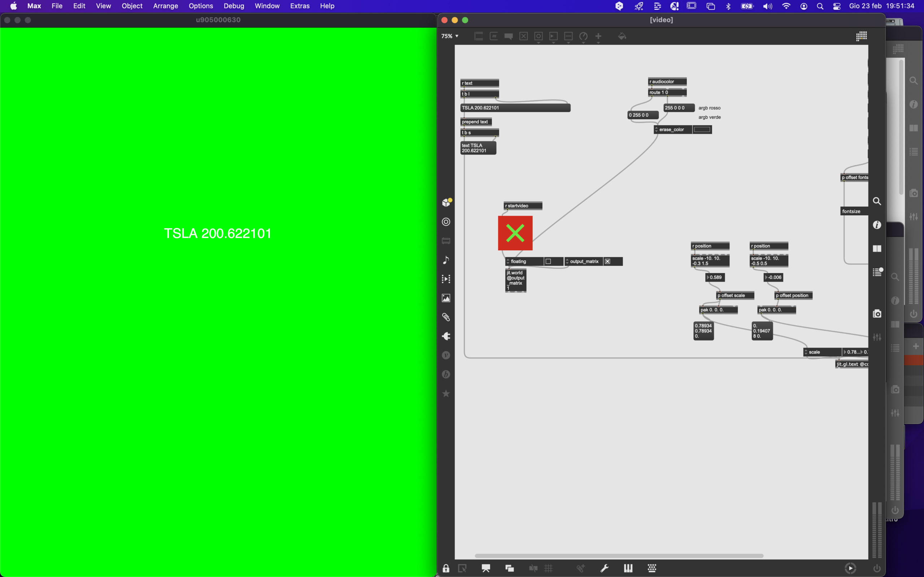The width and height of the screenshot is (924, 577).
Task: Click the erase_color color swatch
Action: (x=702, y=130)
